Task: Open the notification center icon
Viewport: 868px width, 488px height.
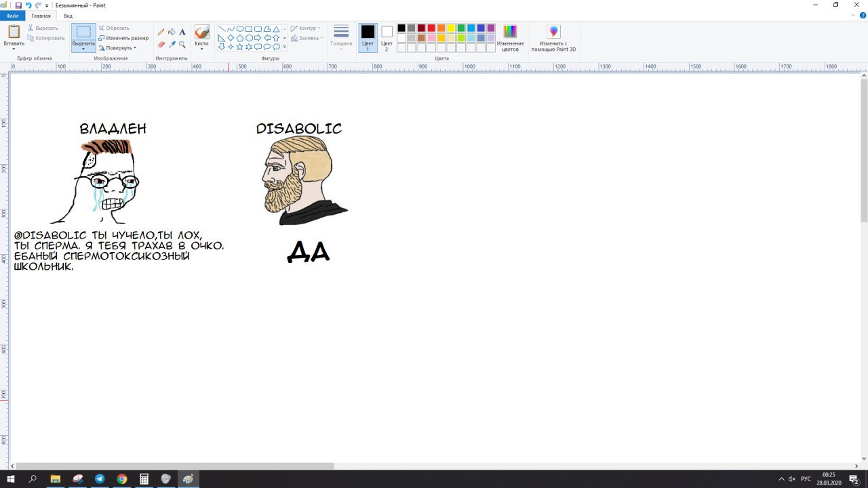Action: pos(854,479)
